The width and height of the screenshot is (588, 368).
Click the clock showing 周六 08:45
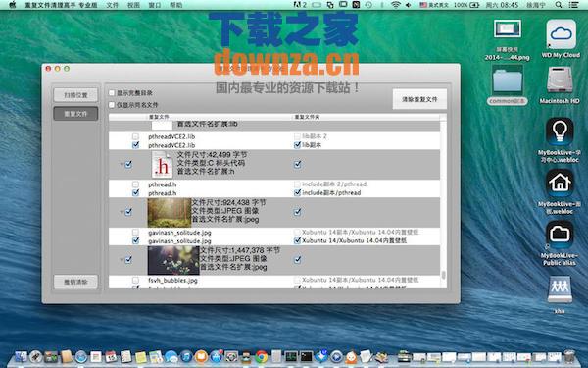(x=502, y=5)
